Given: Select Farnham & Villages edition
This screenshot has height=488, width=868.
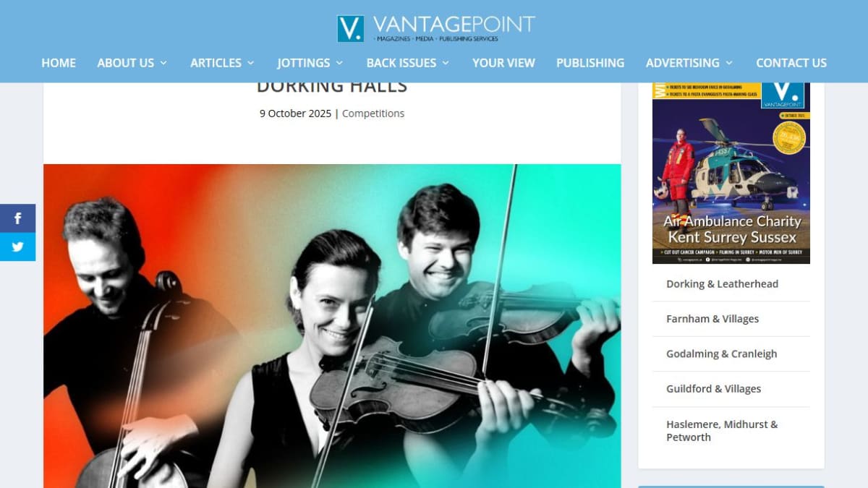Looking at the screenshot, I should pyautogui.click(x=712, y=319).
